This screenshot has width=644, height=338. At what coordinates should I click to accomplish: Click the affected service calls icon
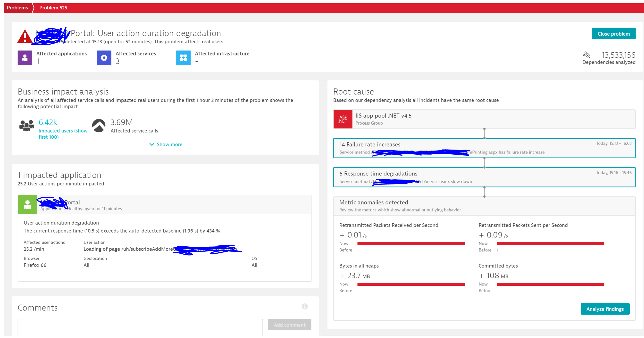[x=99, y=125]
